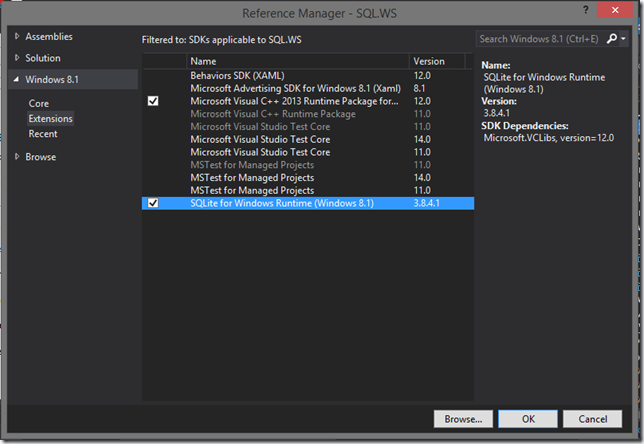Click the help question mark icon
The width and height of the screenshot is (644, 444).
tap(586, 10)
